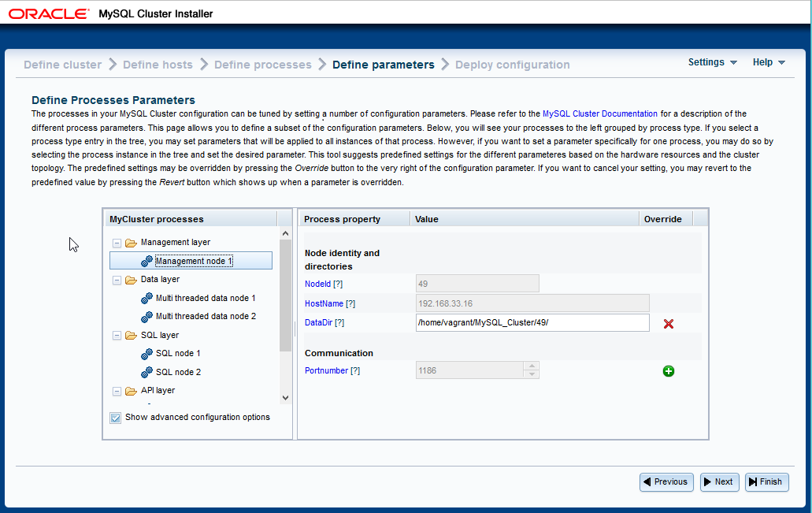
Task: Show help for DataDir via [?]
Action: 339,323
